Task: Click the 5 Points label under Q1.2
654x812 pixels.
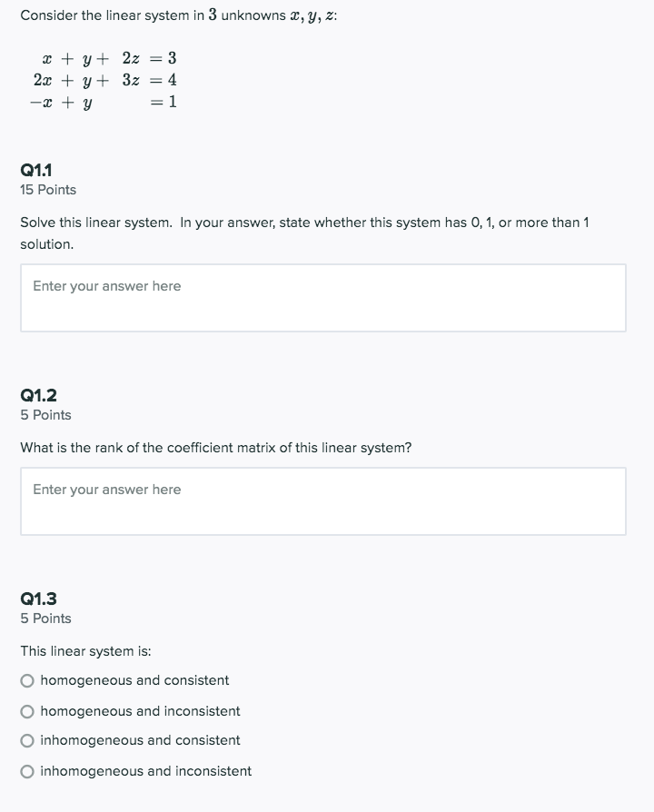Action: coord(45,415)
